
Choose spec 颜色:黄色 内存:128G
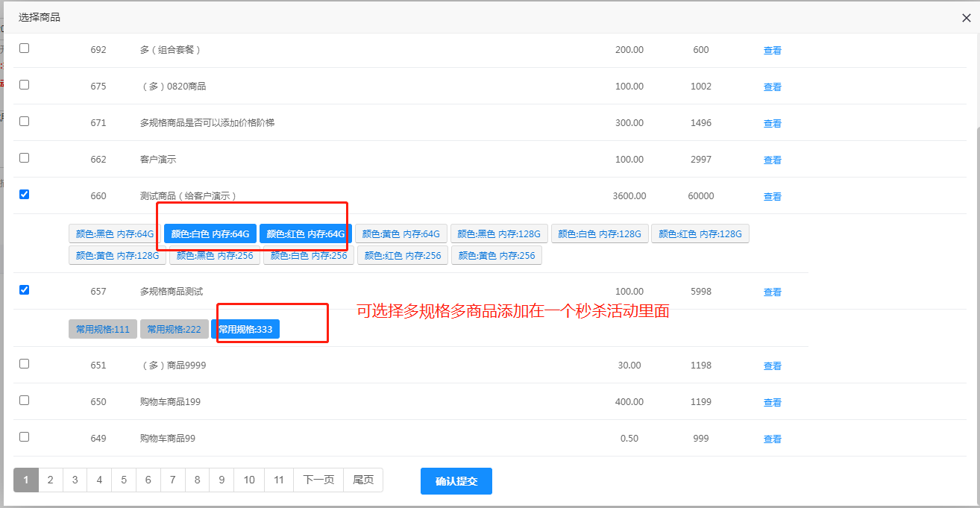click(117, 255)
